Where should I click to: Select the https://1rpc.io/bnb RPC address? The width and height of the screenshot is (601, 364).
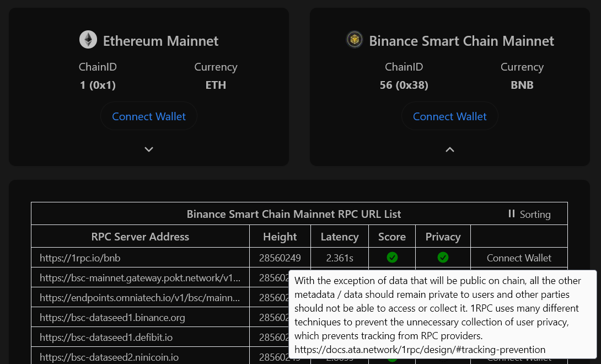80,258
